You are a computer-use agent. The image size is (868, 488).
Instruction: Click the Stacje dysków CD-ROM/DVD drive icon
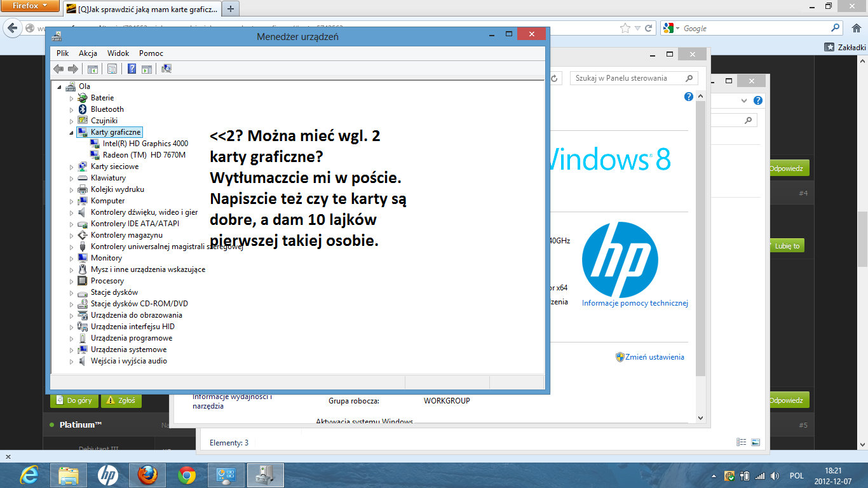[x=82, y=304]
